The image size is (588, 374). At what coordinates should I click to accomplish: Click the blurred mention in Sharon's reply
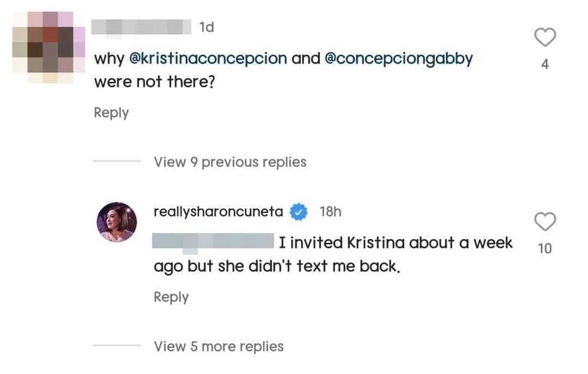[213, 242]
